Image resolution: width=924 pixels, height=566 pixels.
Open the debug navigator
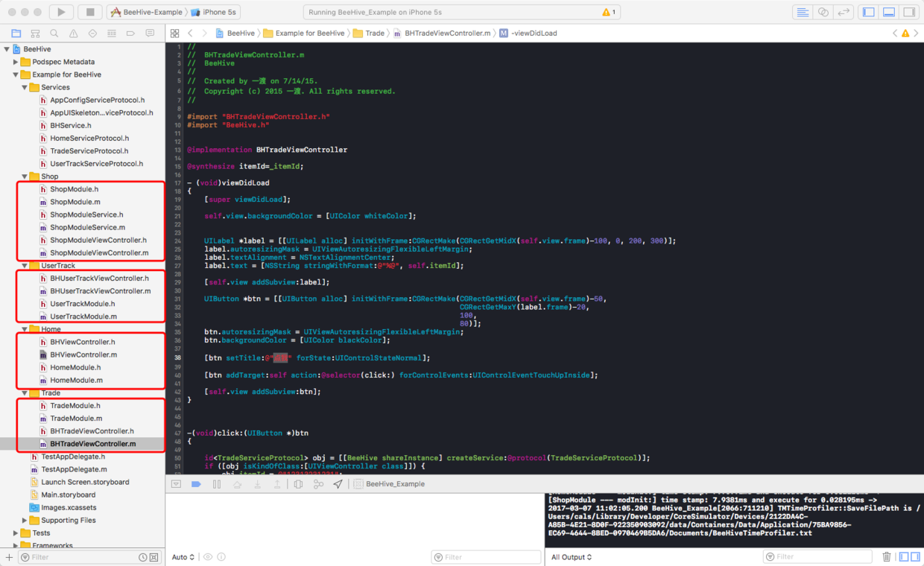(x=112, y=34)
